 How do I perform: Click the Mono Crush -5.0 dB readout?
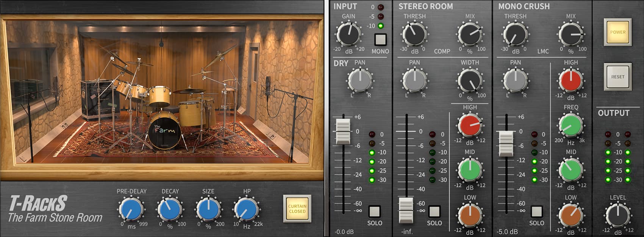click(x=507, y=232)
